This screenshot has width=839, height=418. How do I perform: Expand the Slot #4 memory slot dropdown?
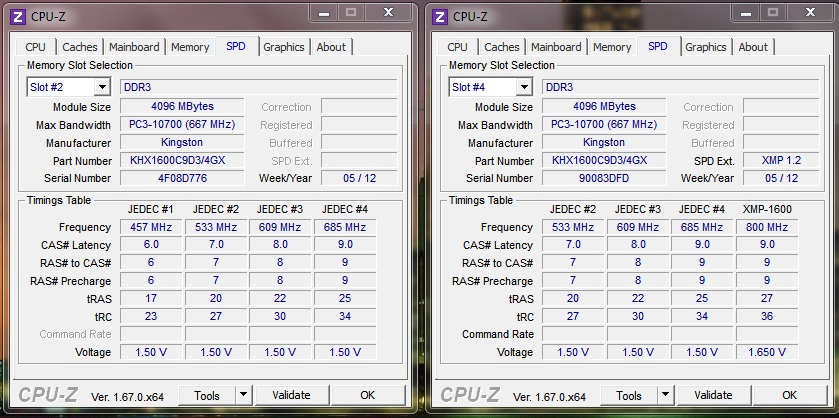point(524,87)
